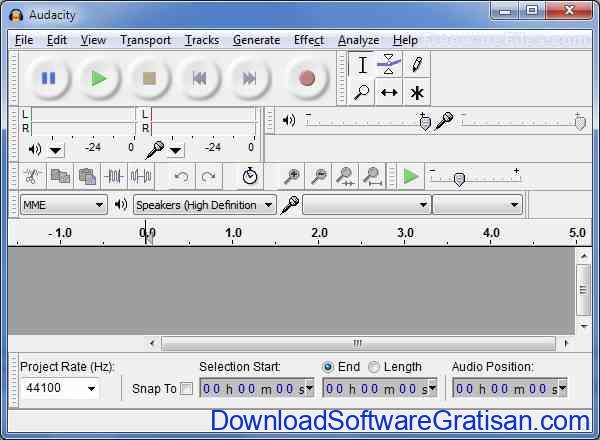This screenshot has width=600, height=440.
Task: Click the Pause transport button
Action: [49, 78]
